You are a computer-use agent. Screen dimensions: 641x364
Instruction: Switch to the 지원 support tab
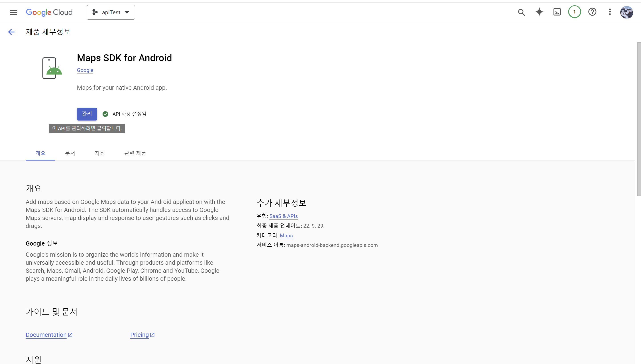[100, 153]
